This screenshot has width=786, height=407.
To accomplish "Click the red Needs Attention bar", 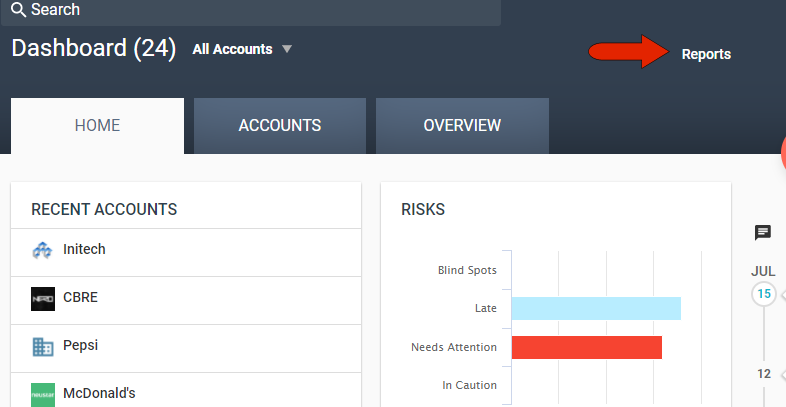I will (587, 347).
